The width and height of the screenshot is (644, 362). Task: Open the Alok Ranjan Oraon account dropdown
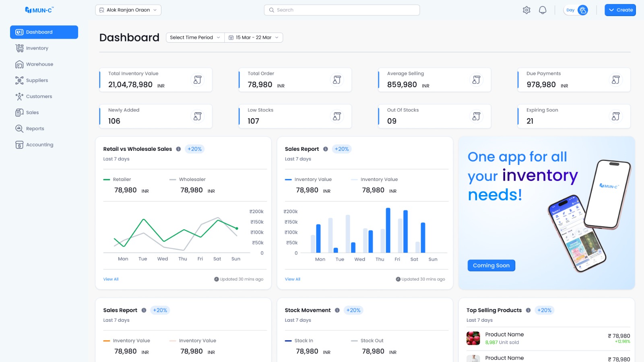click(x=128, y=10)
